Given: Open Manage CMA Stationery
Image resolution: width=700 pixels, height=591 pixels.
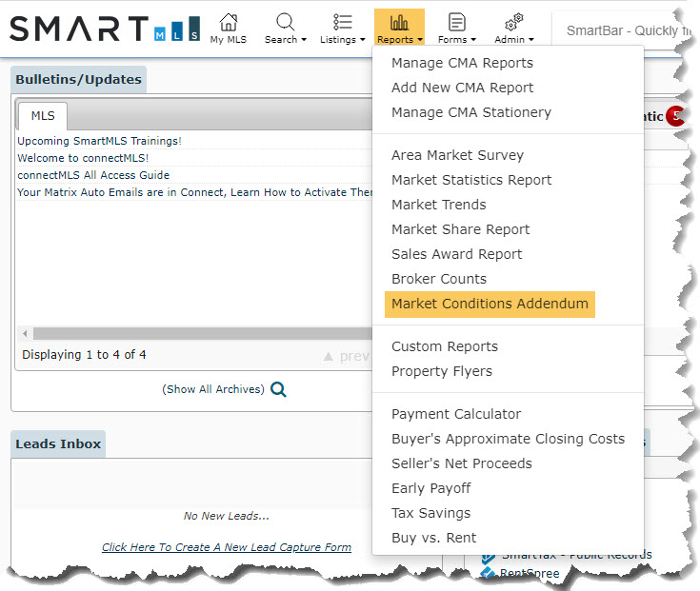Looking at the screenshot, I should (471, 112).
